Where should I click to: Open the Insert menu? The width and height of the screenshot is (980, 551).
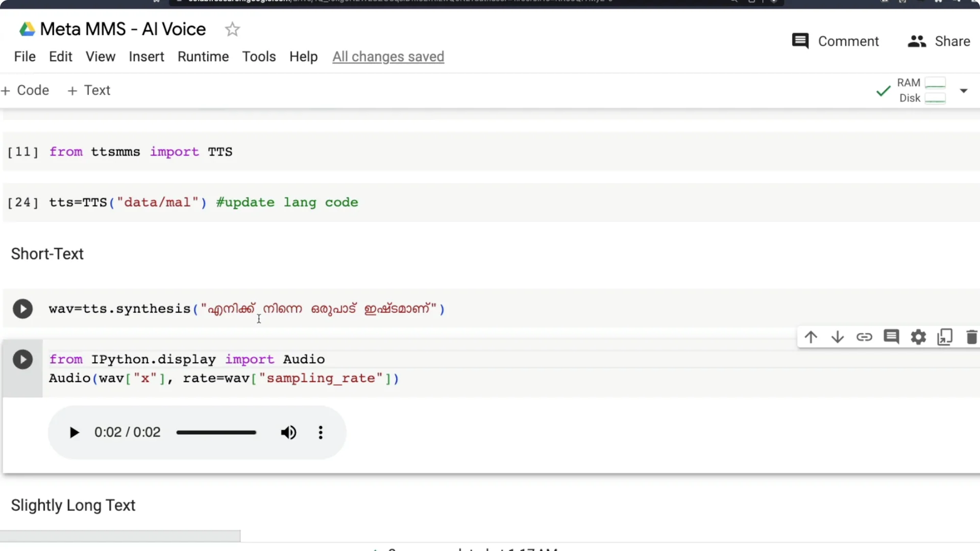pos(146,57)
